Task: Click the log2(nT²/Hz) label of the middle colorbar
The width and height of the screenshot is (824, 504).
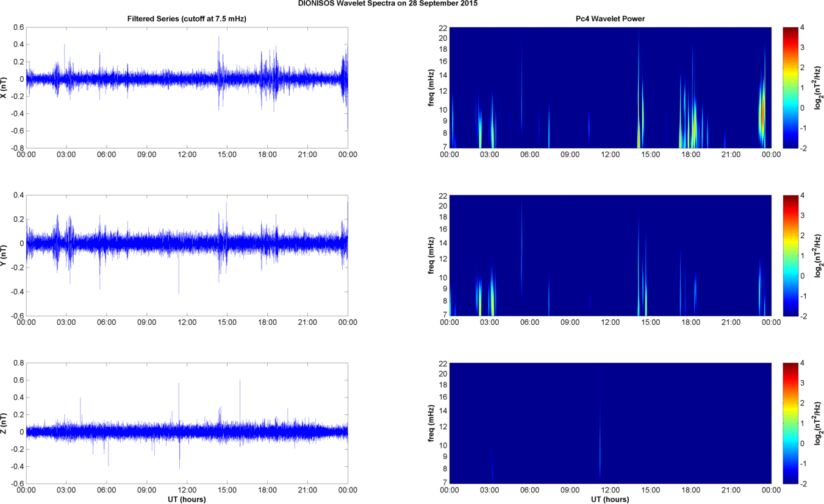Action: 819,255
